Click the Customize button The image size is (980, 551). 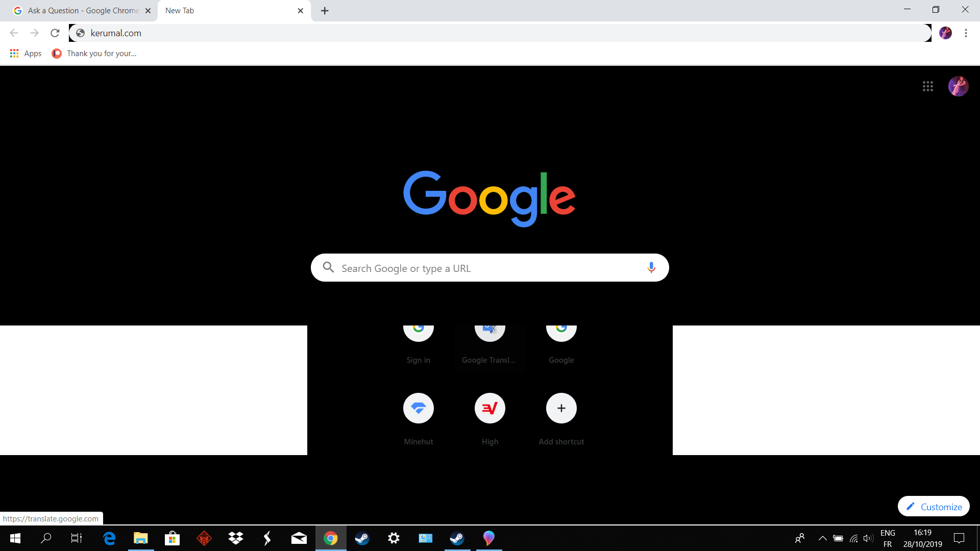point(934,506)
